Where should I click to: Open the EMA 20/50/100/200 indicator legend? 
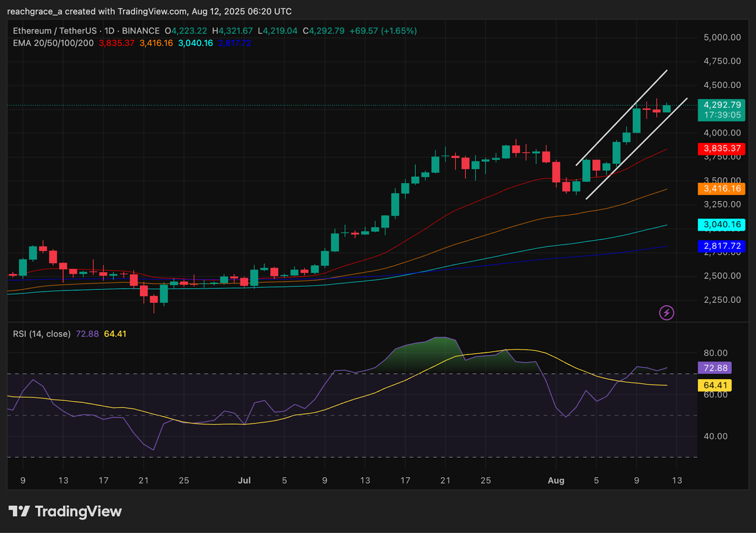[53, 43]
